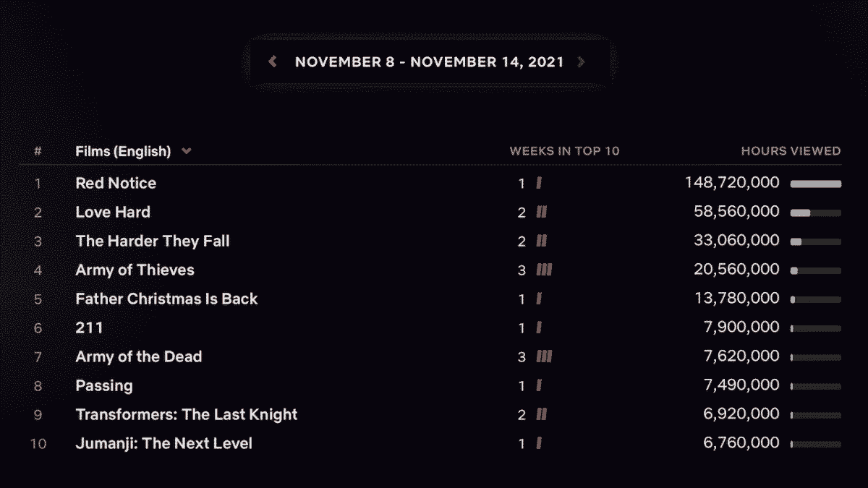
Task: Click the Red Notice title
Action: tap(116, 184)
